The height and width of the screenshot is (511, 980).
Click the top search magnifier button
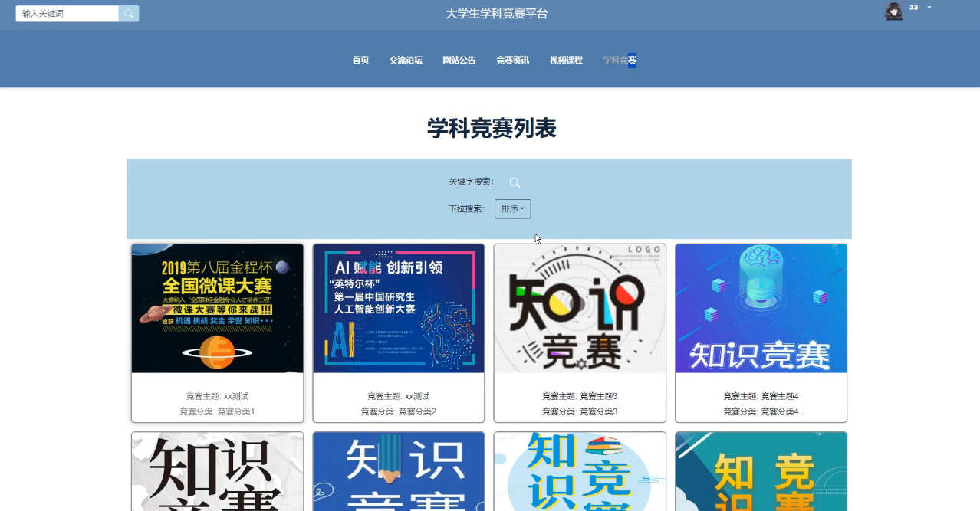129,14
